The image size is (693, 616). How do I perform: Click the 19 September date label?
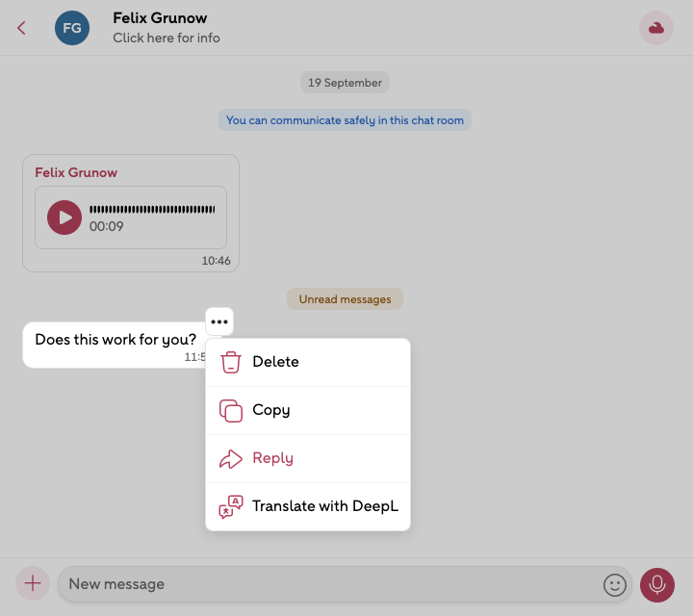(x=345, y=83)
